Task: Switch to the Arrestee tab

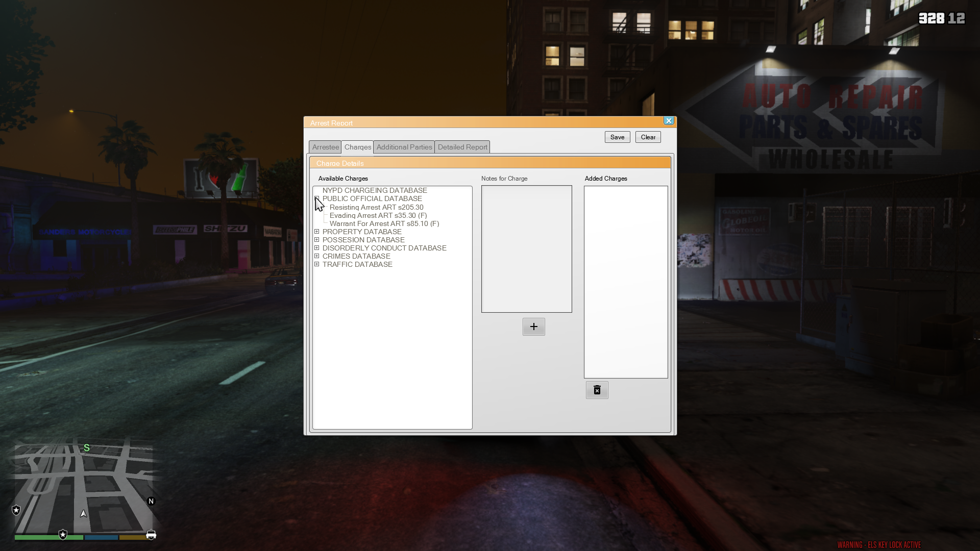Action: click(325, 147)
